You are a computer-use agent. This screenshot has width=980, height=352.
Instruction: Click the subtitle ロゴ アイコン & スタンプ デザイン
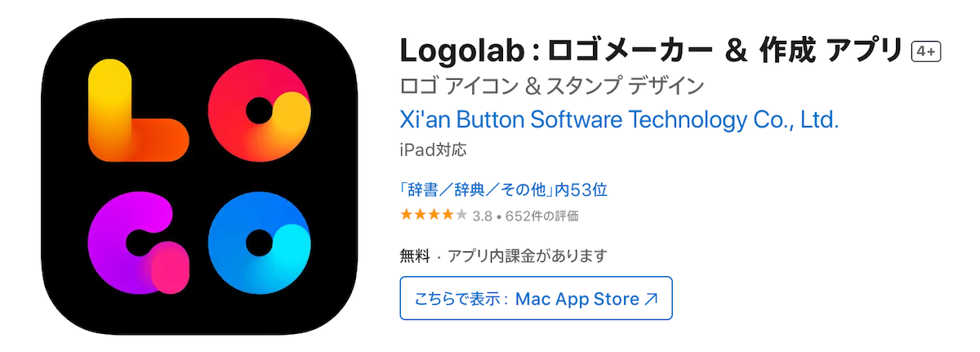552,85
